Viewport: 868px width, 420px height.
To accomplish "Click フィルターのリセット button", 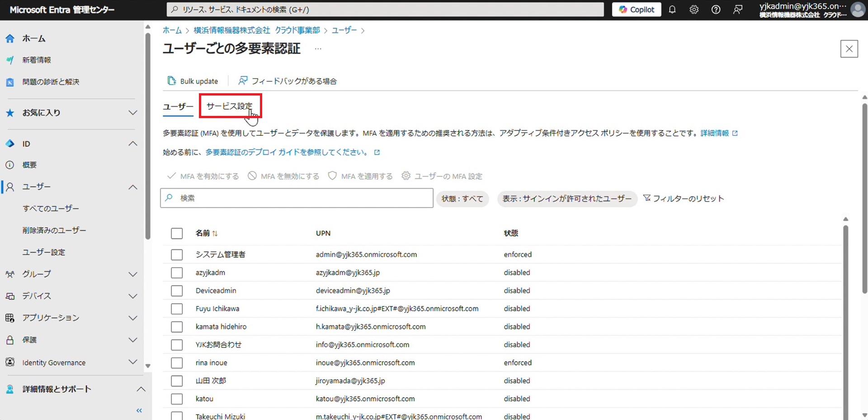I will 683,199.
